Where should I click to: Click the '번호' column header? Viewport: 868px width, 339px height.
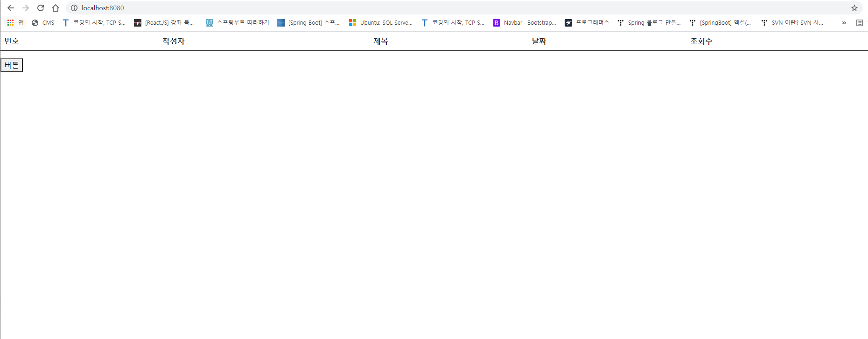pyautogui.click(x=12, y=41)
